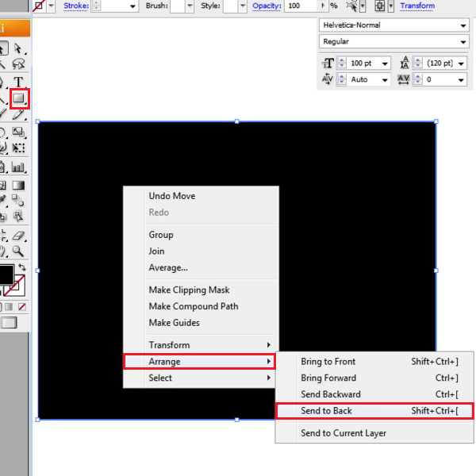Click the stroke color swatch in control bar

(x=39, y=6)
